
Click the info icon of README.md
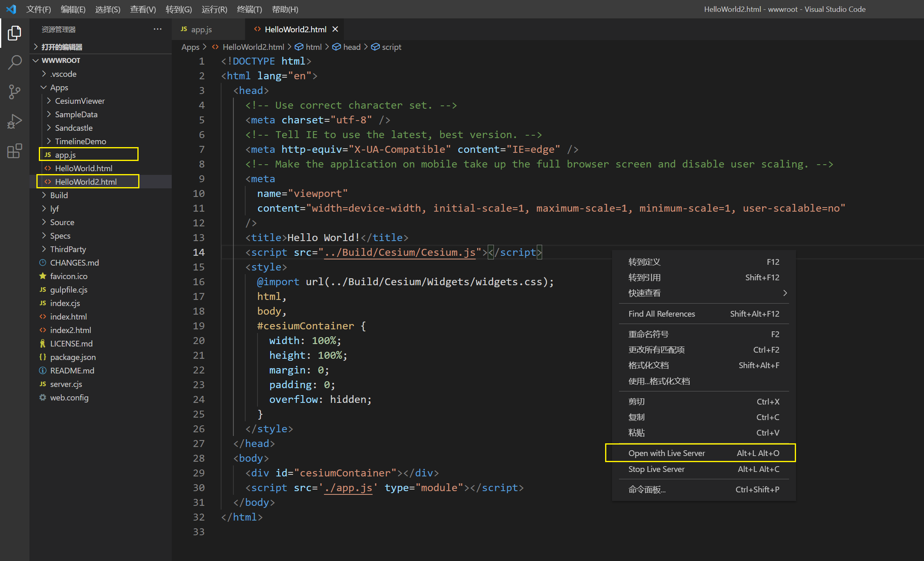[43, 371]
